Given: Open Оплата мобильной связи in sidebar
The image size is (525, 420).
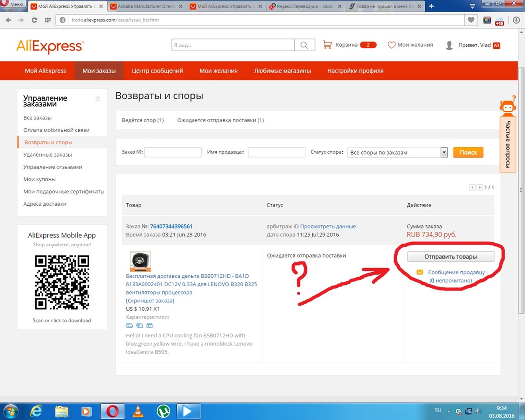Looking at the screenshot, I should coord(56,130).
